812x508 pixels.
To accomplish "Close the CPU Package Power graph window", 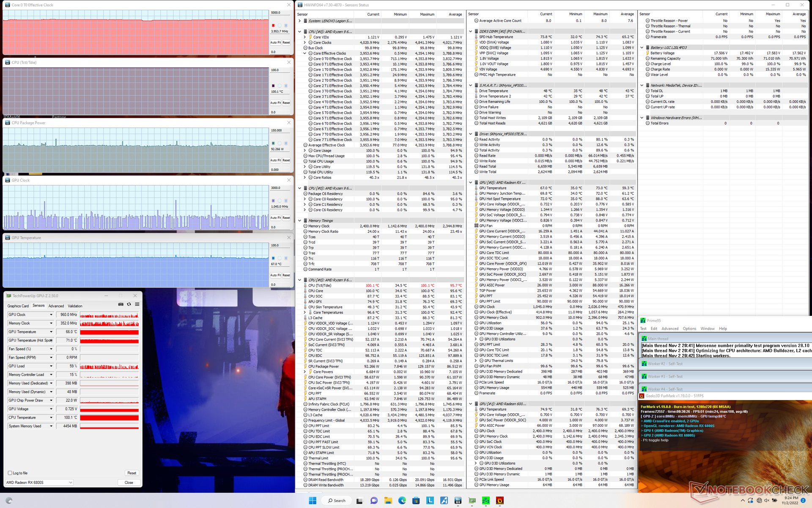I will [289, 123].
